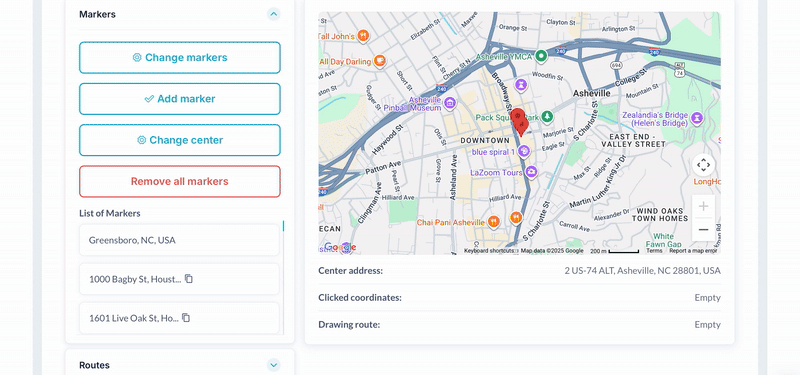Viewport: 800px width, 375px height.
Task: Click the purple pin near Woodfin St
Action: (520, 85)
